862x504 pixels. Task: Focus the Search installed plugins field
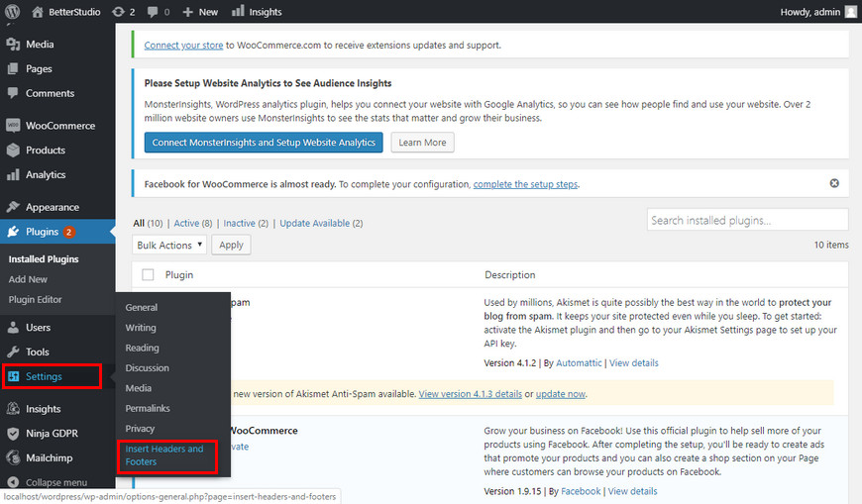coord(747,220)
